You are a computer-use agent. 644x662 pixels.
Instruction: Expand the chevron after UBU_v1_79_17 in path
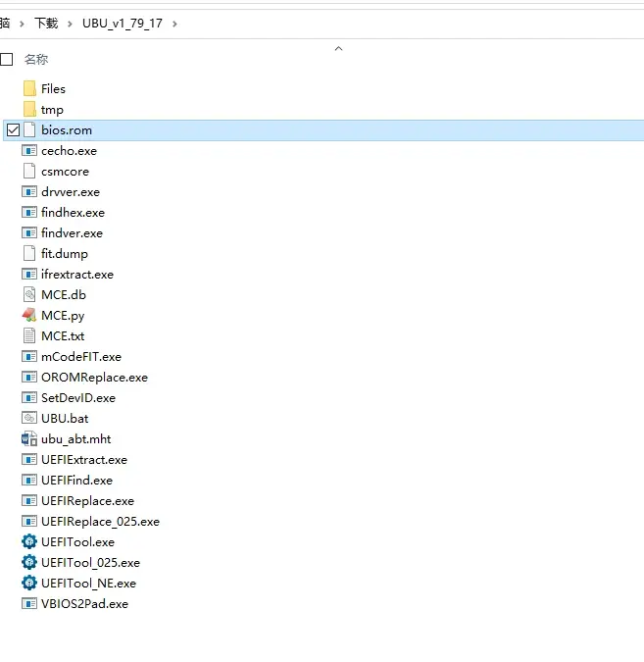coord(174,24)
